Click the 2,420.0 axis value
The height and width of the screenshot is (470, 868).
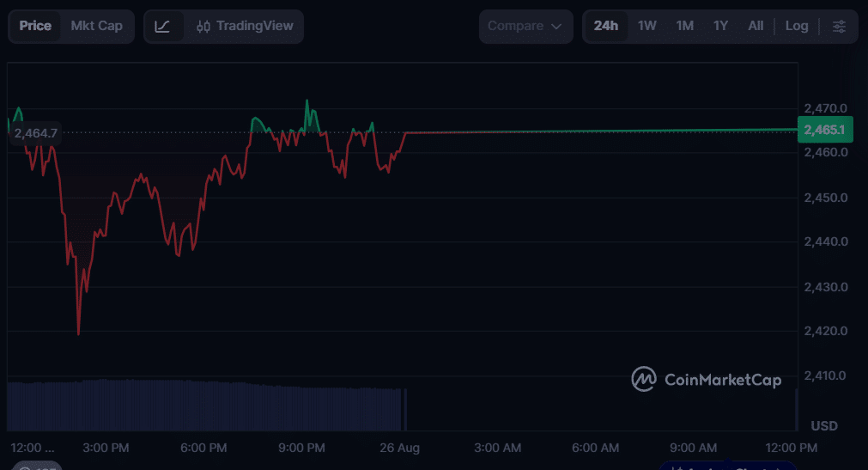tap(825, 331)
